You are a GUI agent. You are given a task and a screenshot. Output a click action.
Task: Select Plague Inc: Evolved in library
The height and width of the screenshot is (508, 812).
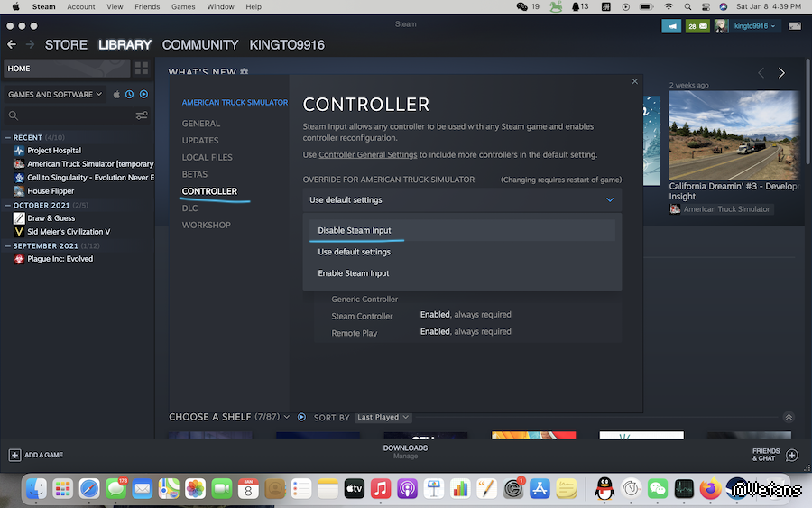coord(54,258)
